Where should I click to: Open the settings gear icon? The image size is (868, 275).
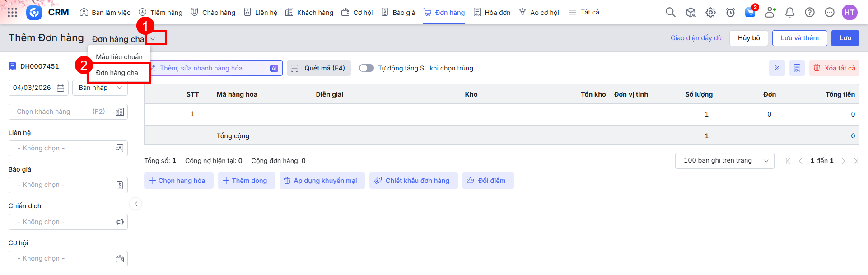[x=710, y=13]
